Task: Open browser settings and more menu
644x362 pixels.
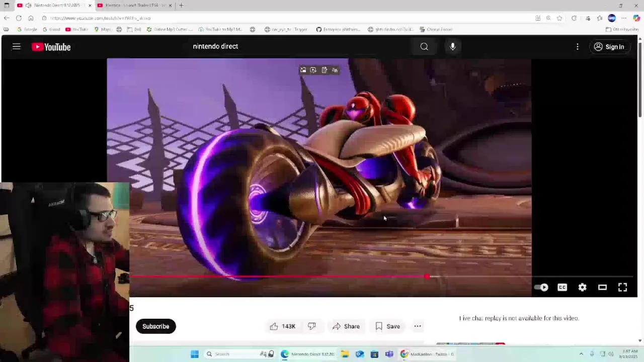Action: point(624,18)
